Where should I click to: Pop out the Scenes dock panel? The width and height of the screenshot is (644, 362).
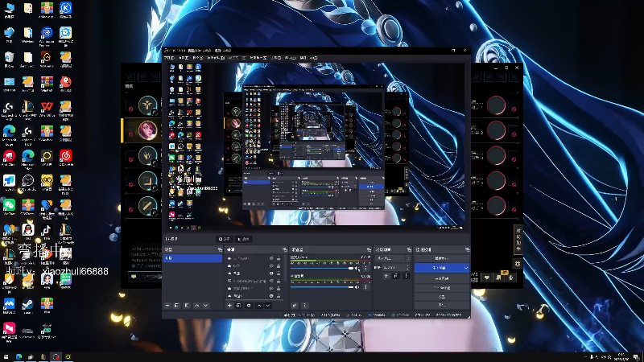click(220, 249)
